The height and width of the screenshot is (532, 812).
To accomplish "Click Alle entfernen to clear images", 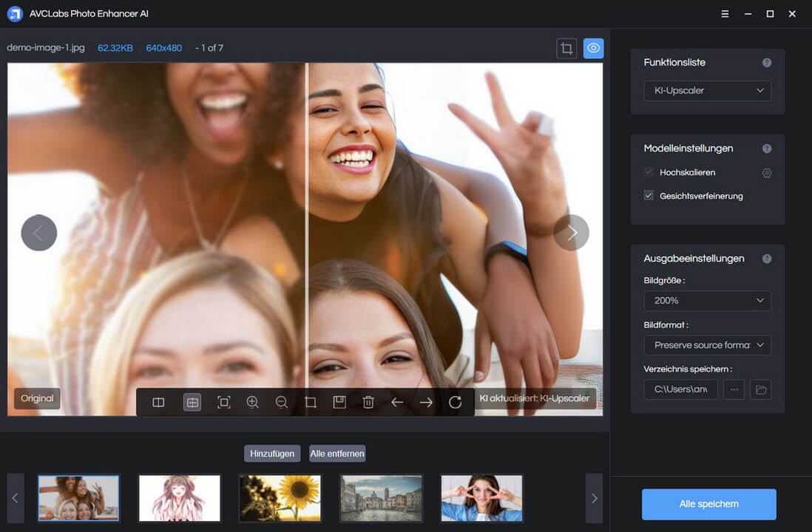I will click(337, 454).
